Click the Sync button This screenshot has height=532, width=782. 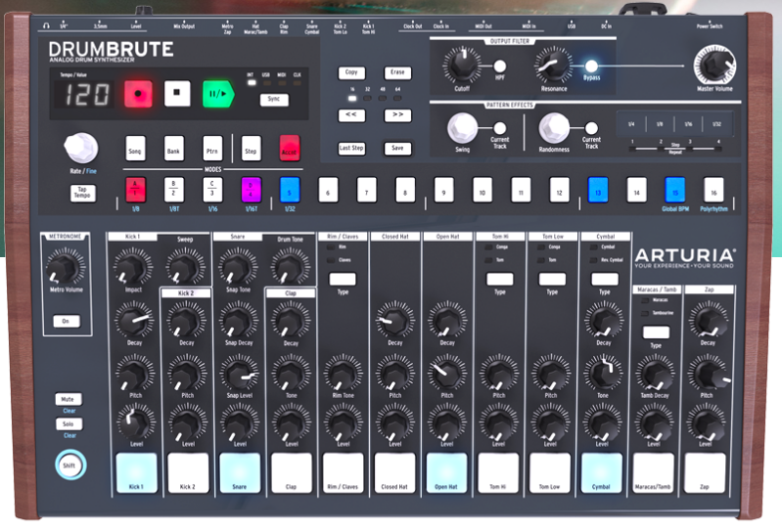[274, 99]
